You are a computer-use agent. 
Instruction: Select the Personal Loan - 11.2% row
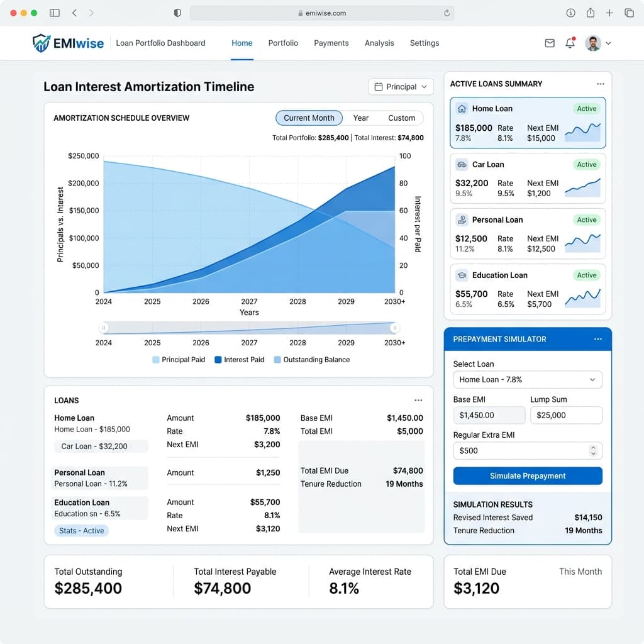pos(101,478)
